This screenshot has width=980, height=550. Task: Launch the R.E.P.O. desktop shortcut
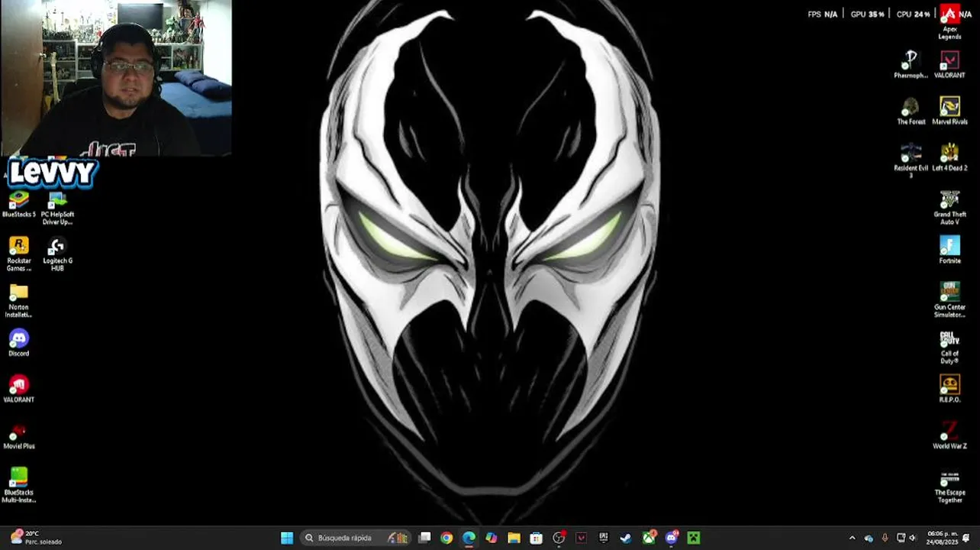coord(949,390)
